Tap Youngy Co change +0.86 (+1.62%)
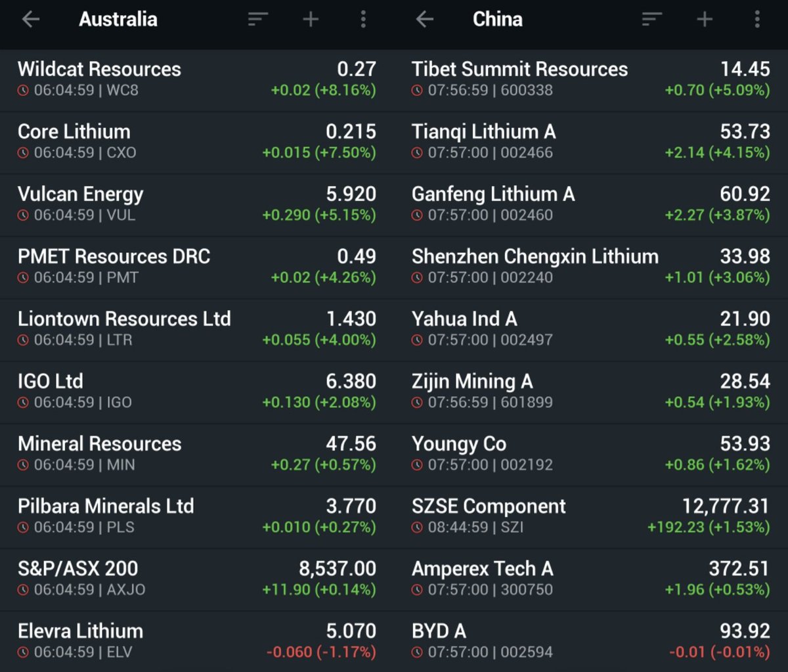 (x=718, y=465)
